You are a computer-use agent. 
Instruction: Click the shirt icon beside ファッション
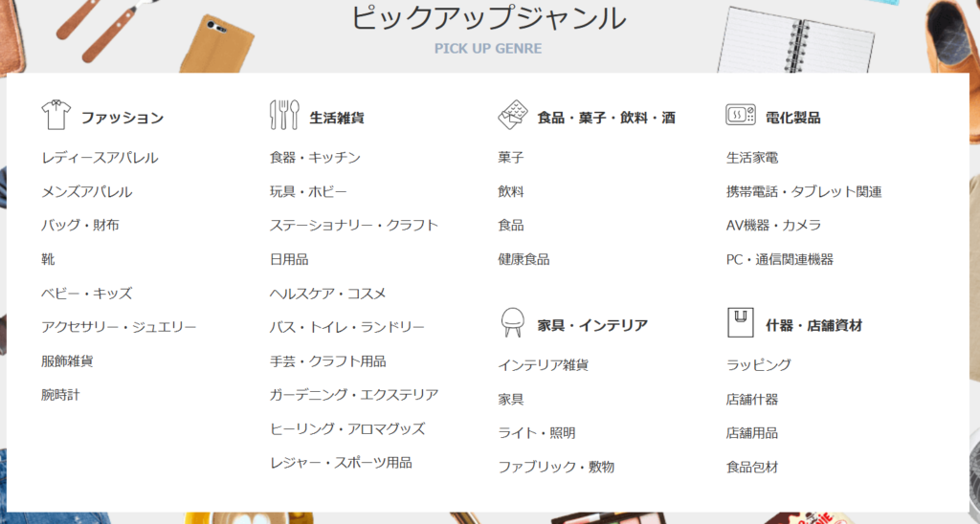click(x=56, y=116)
